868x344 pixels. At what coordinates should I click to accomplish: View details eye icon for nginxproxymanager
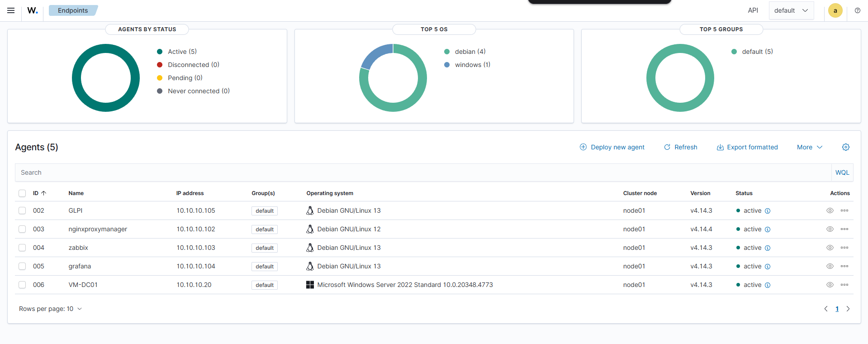[x=830, y=229]
